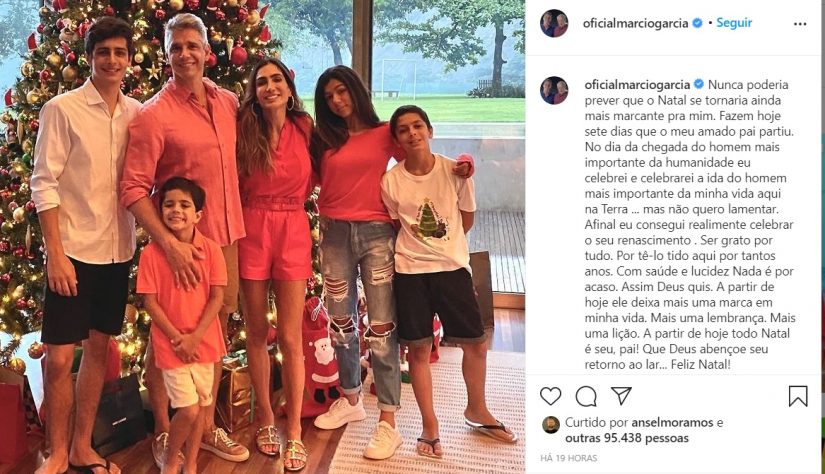Save post with bookmark icon
The width and height of the screenshot is (825, 474).
(798, 396)
